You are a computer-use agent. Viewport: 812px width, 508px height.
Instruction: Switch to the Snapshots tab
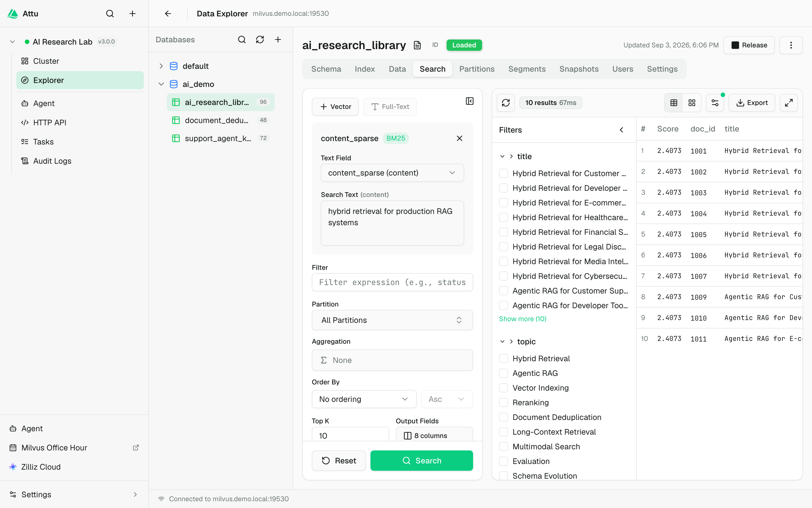(x=579, y=69)
